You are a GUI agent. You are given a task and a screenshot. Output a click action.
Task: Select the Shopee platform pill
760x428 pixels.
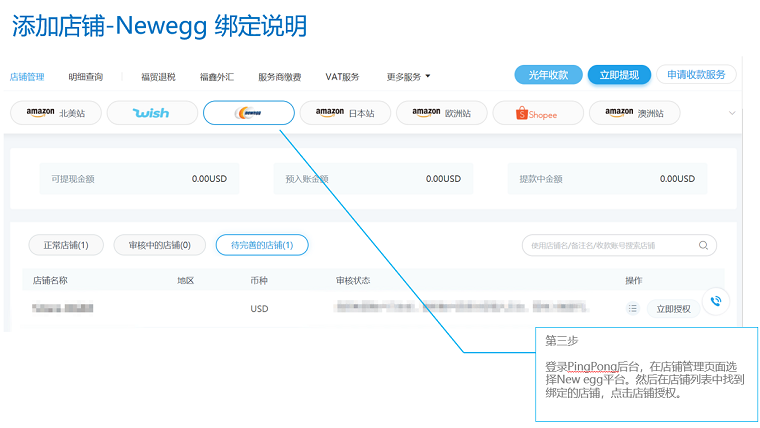click(538, 113)
